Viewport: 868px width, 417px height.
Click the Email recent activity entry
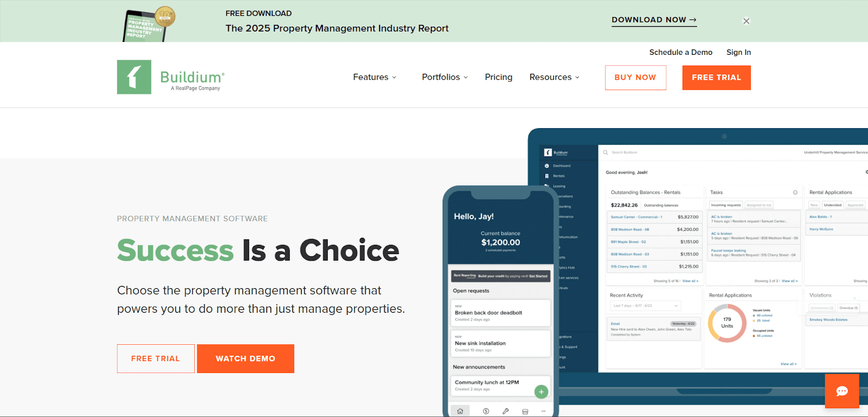click(x=653, y=329)
